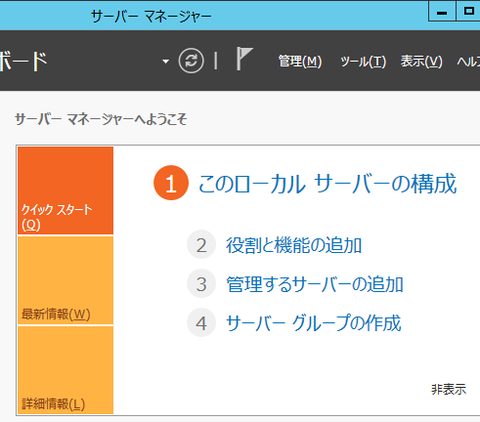
Task: Click the gray number 2 circle
Action: (201, 245)
